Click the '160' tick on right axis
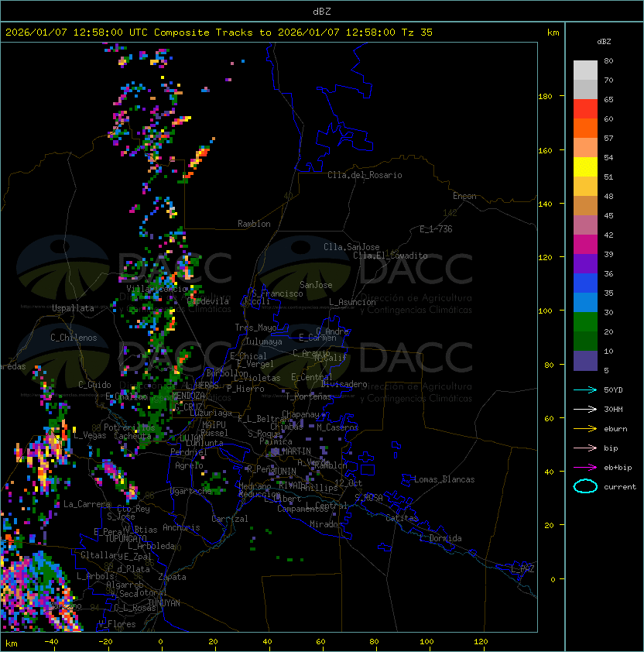This screenshot has width=644, height=652. [545, 150]
